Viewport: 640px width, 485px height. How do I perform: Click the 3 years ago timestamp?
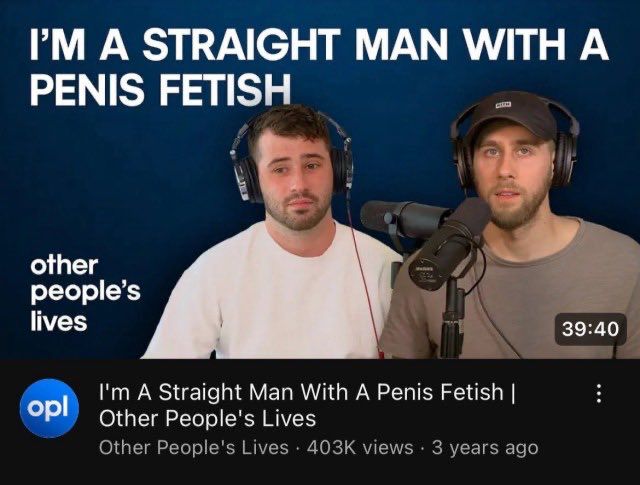tap(485, 448)
